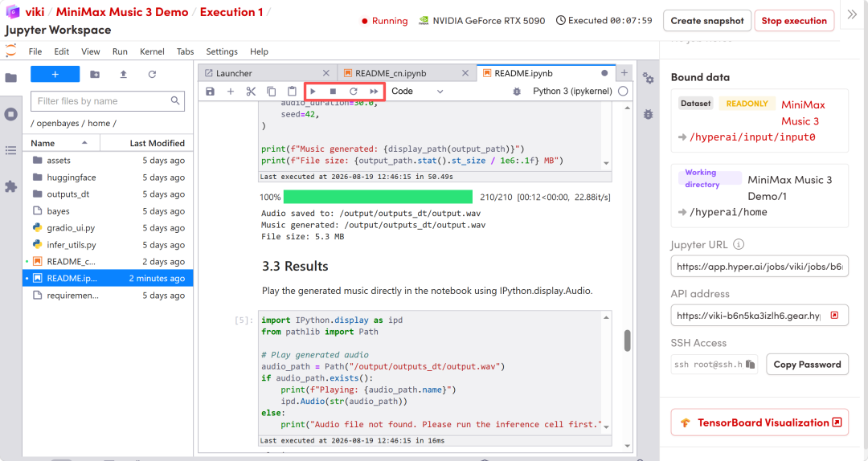The height and width of the screenshot is (461, 868).
Task: Open the Tabs menu
Action: coord(186,51)
